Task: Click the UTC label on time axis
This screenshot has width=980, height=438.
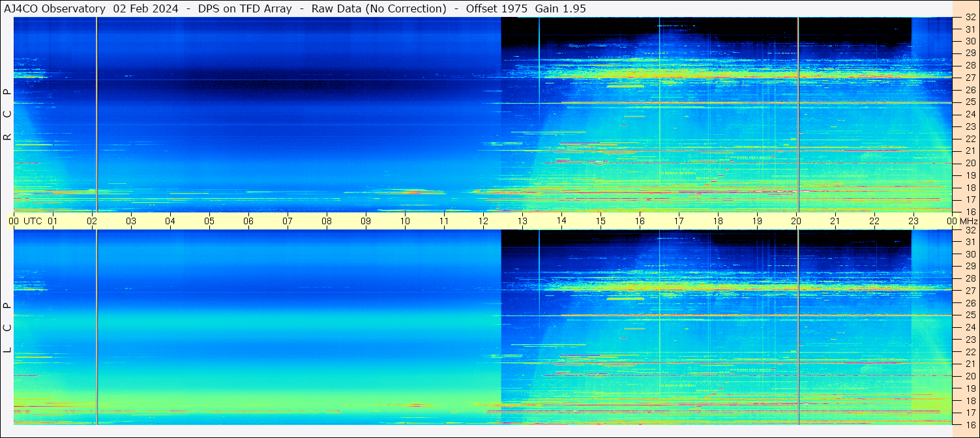Action: (x=33, y=221)
